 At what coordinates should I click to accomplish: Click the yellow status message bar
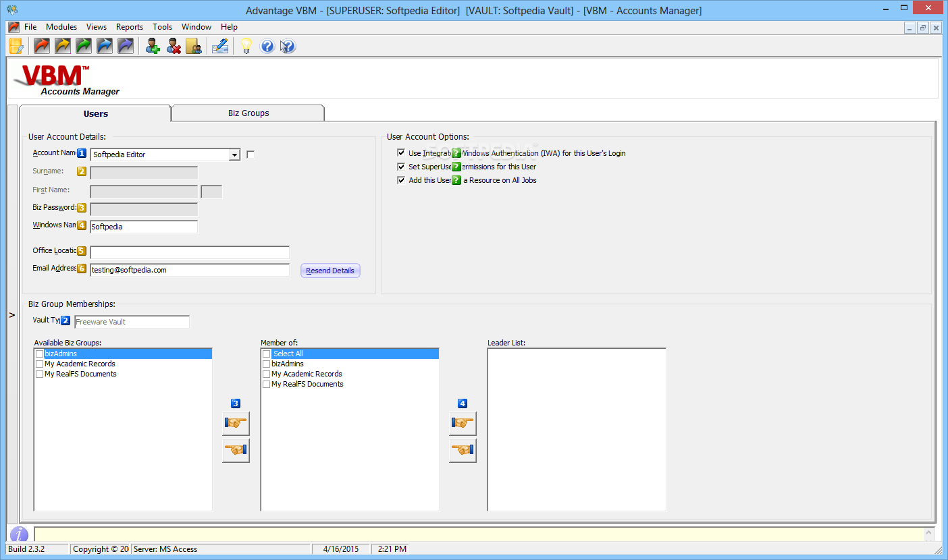coord(479,534)
